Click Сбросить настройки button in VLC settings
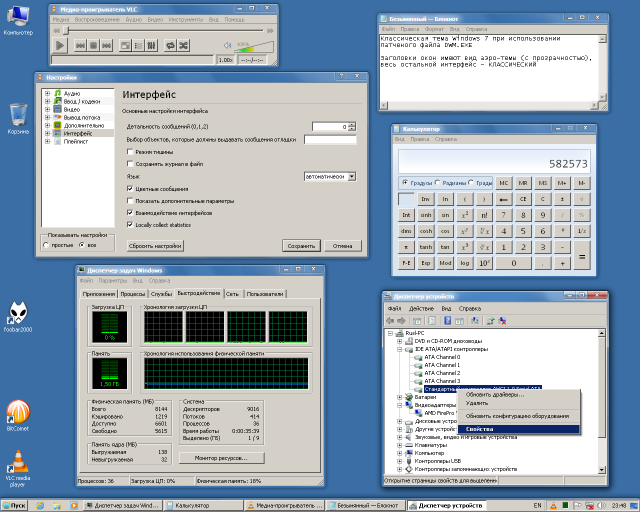Screen dimensions: 640x512 (155, 245)
